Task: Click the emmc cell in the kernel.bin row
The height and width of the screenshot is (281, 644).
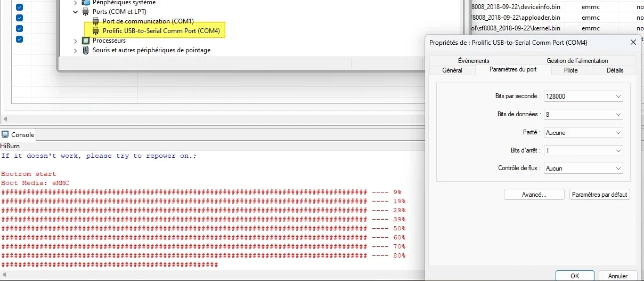Action: pos(591,28)
